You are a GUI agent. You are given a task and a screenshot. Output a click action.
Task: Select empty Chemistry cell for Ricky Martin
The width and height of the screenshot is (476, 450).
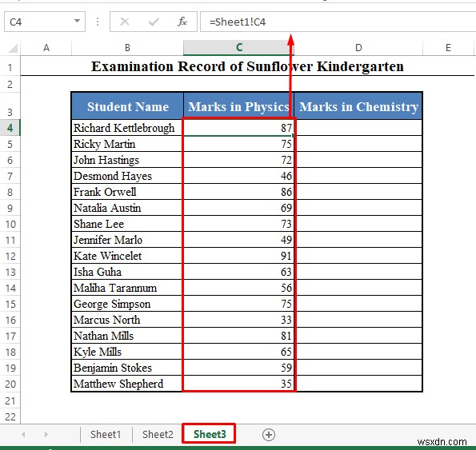[358, 144]
